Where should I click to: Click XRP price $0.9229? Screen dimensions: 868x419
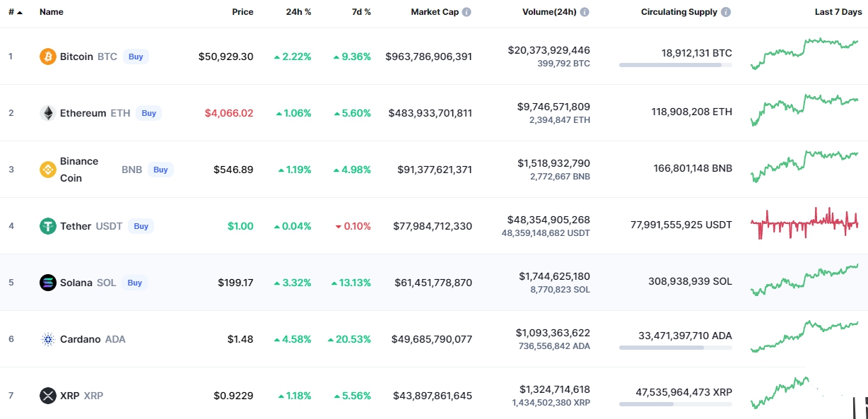(233, 396)
